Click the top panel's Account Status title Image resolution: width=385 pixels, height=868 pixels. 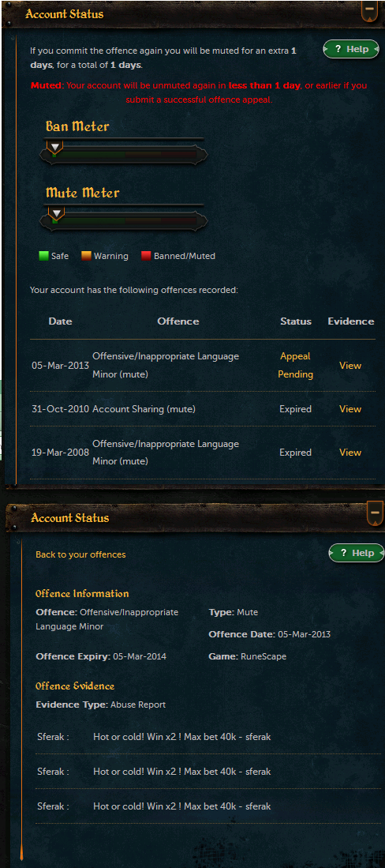coord(64,14)
